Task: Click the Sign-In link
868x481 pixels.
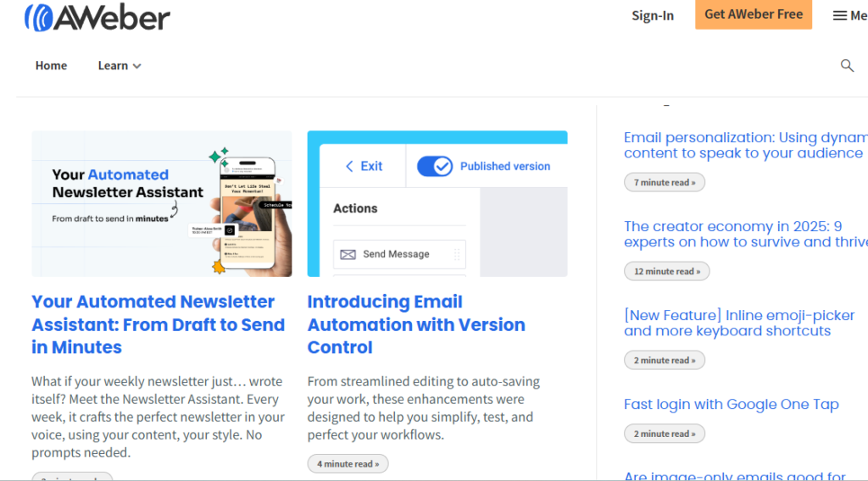Action: pos(653,15)
